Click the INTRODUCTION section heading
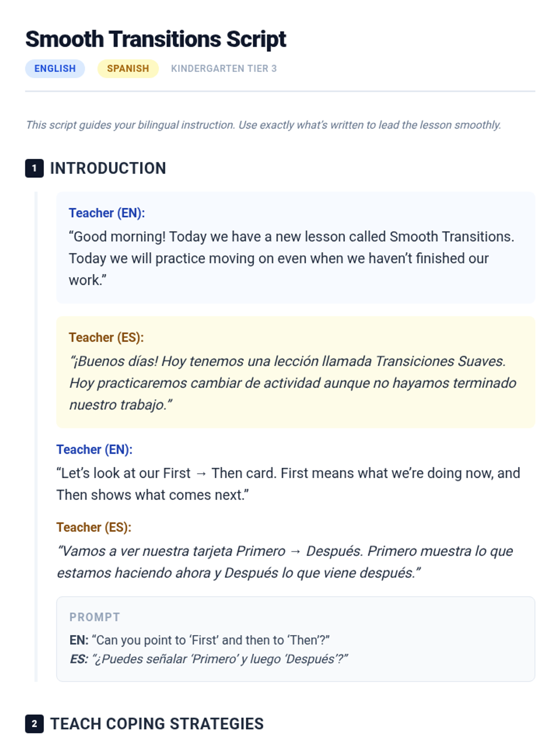Image resolution: width=560 pixels, height=747 pixels. pyautogui.click(x=108, y=169)
